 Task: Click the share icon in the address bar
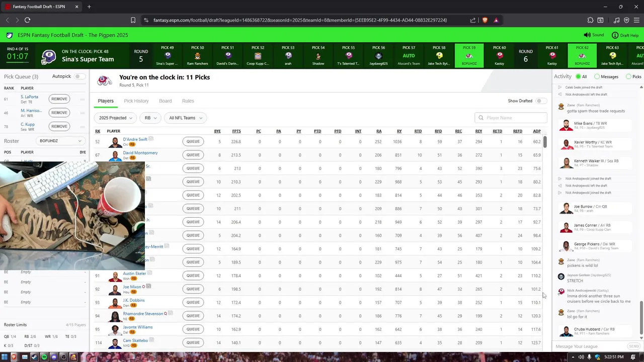(473, 20)
